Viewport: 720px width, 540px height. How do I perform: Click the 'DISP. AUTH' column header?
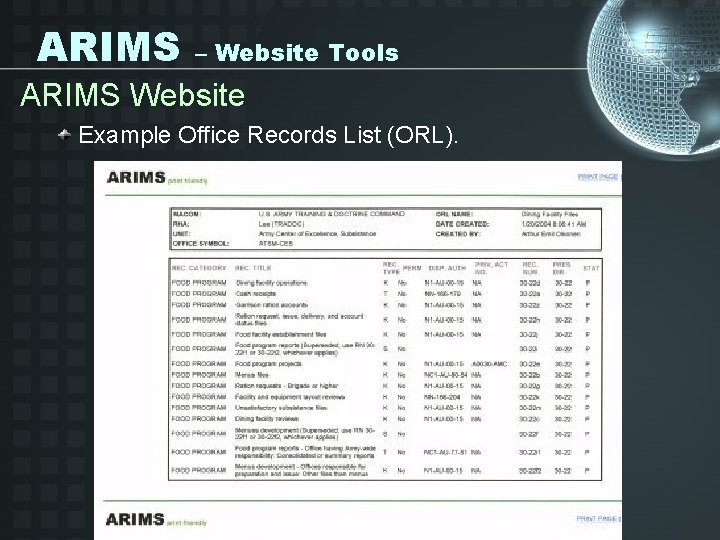pyautogui.click(x=447, y=268)
